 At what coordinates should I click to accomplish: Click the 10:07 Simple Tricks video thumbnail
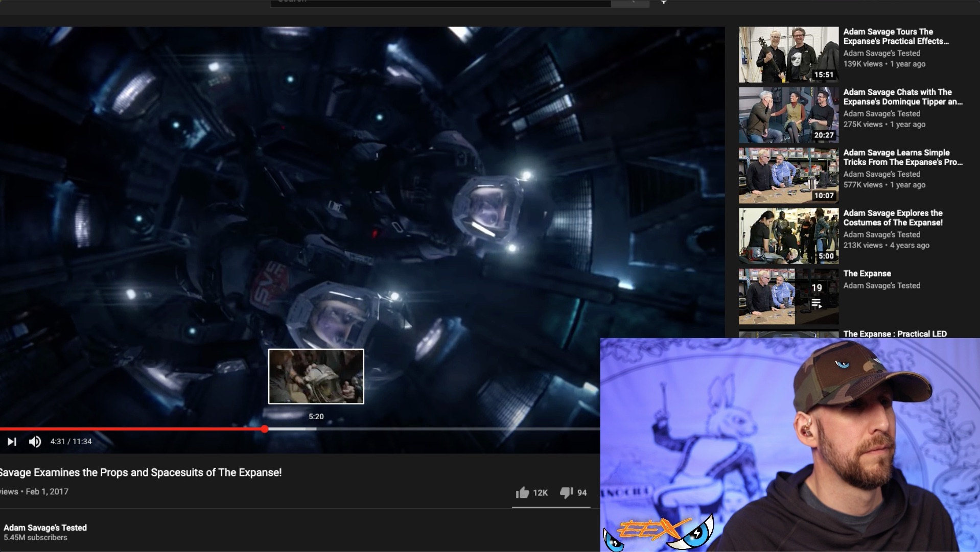tap(788, 176)
